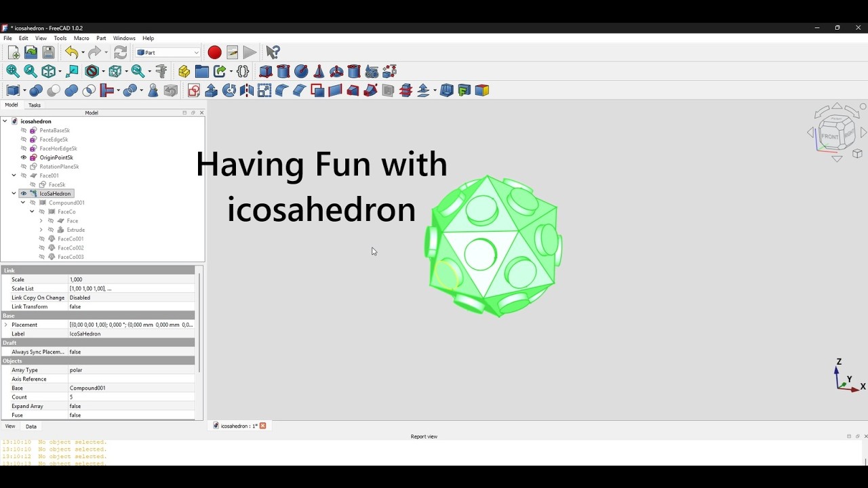Viewport: 868px width, 488px height.
Task: Select the Fillet tool icon
Action: pyautogui.click(x=282, y=90)
